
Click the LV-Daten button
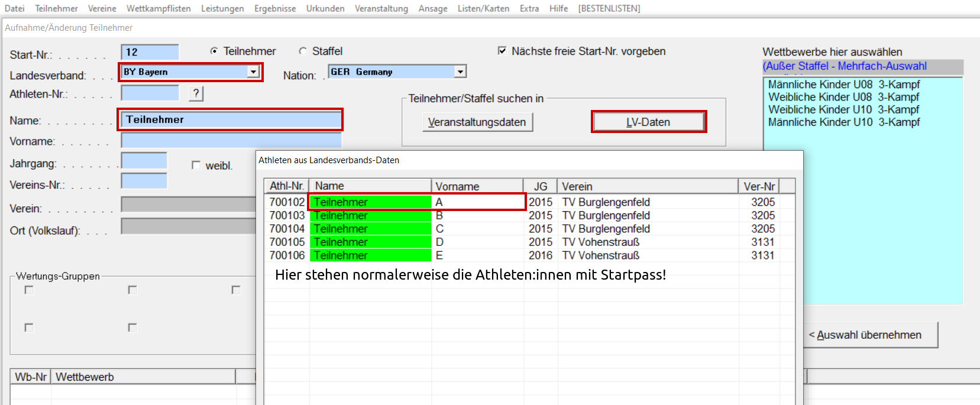[x=648, y=122]
